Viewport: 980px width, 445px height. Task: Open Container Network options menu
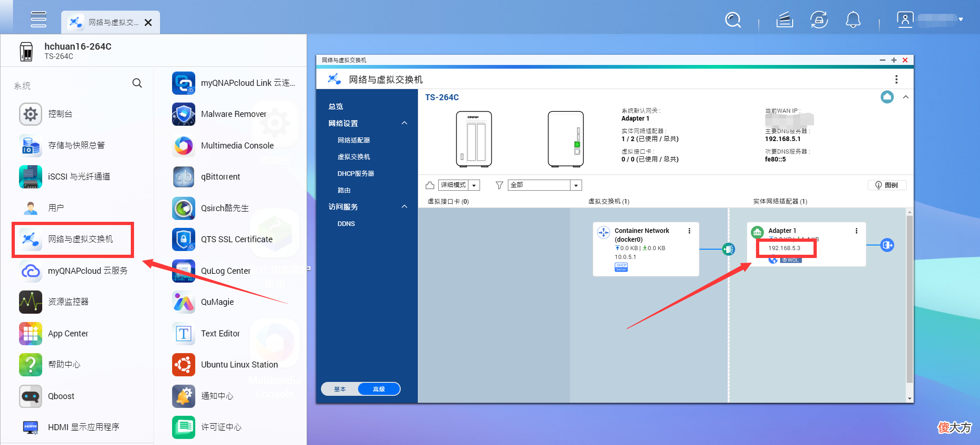(690, 231)
